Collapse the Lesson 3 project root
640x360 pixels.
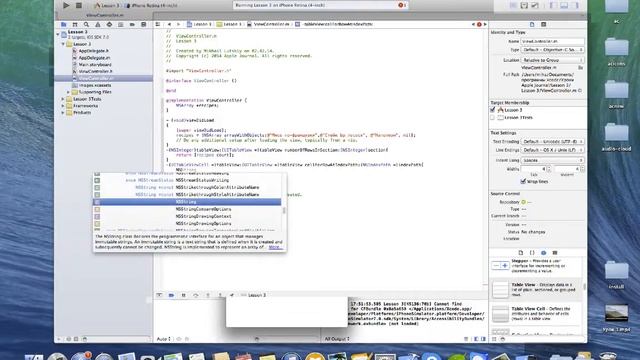(58, 34)
